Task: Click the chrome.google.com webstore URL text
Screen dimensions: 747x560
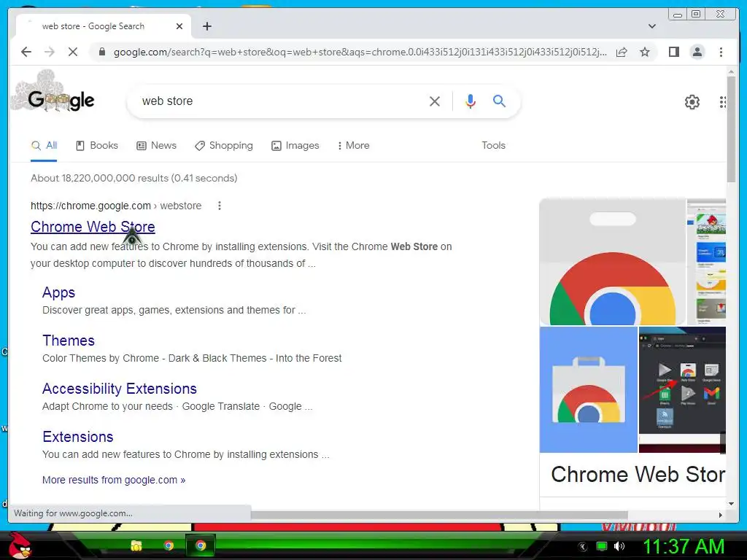Action: [x=116, y=206]
